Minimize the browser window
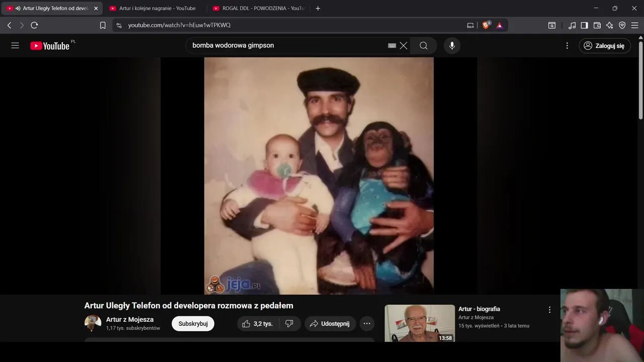 (x=596, y=9)
